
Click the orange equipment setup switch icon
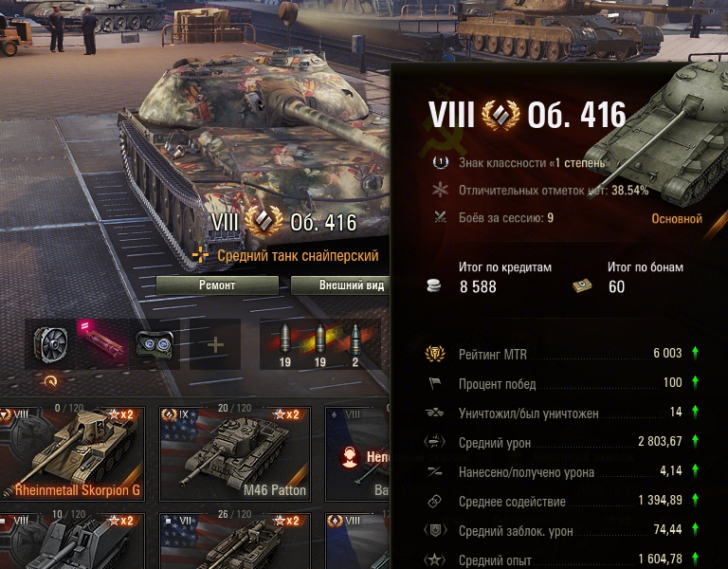click(x=50, y=382)
